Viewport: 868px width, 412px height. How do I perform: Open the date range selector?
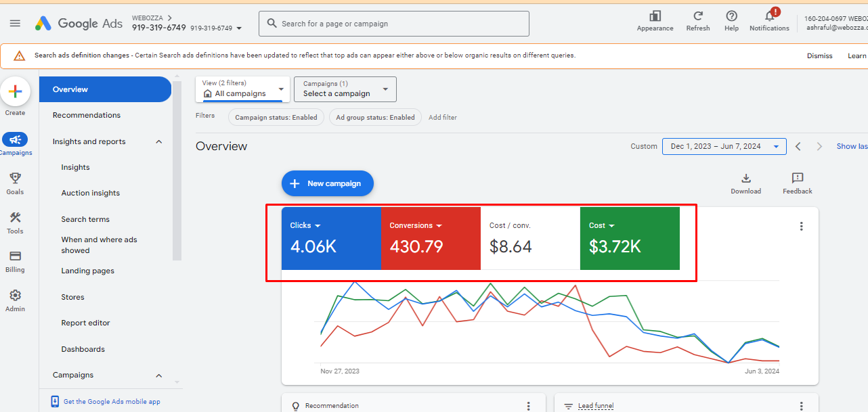(724, 145)
